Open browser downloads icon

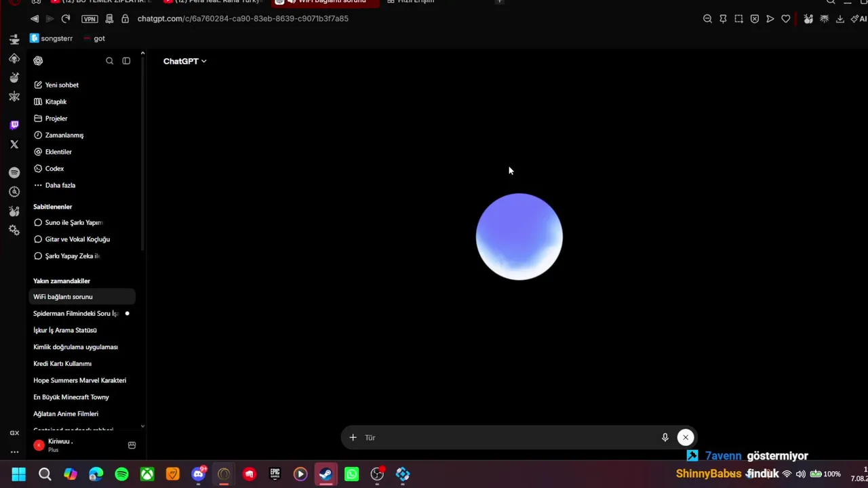(x=840, y=19)
